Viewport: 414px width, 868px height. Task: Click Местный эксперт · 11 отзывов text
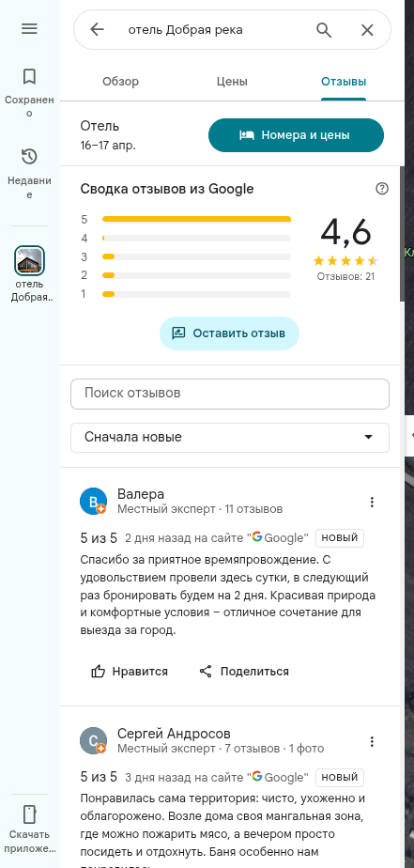[x=200, y=509]
